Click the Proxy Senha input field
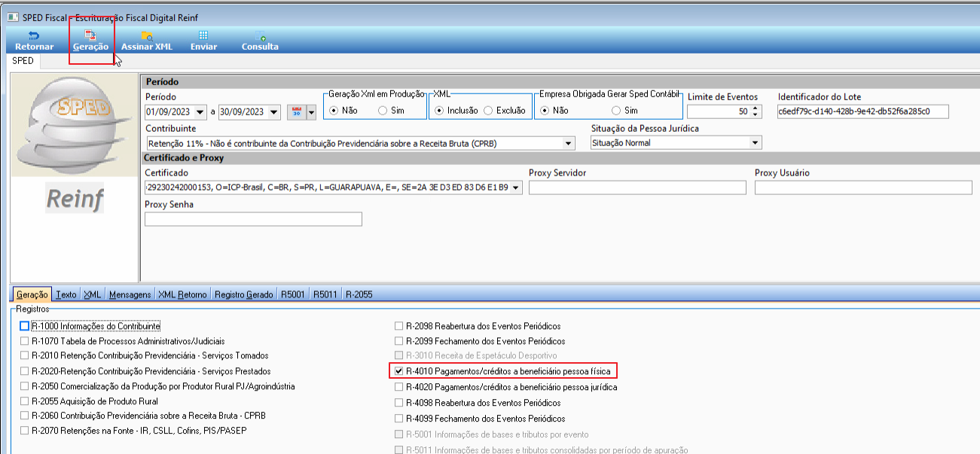Screen dimensions: 980x454 [253, 219]
